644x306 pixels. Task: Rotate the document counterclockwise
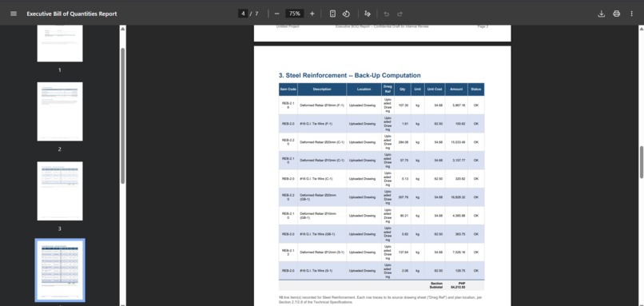coord(346,14)
